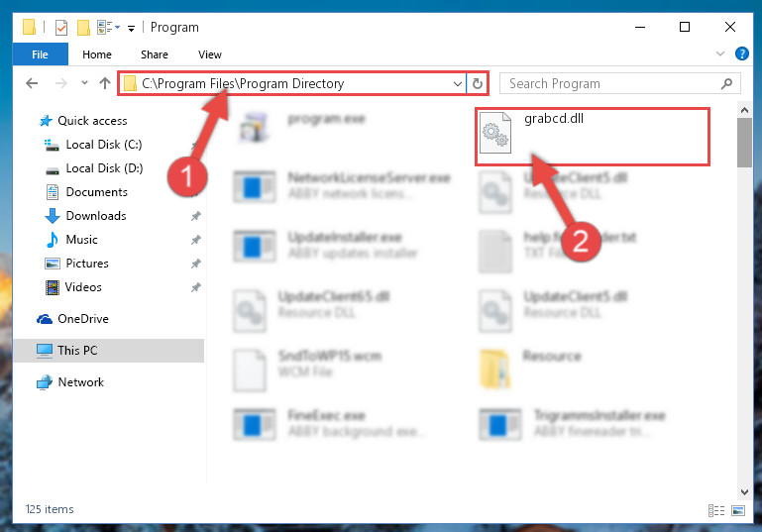Viewport: 762px width, 532px height.
Task: Open Local Disk (D:) in sidebar
Action: 104,168
